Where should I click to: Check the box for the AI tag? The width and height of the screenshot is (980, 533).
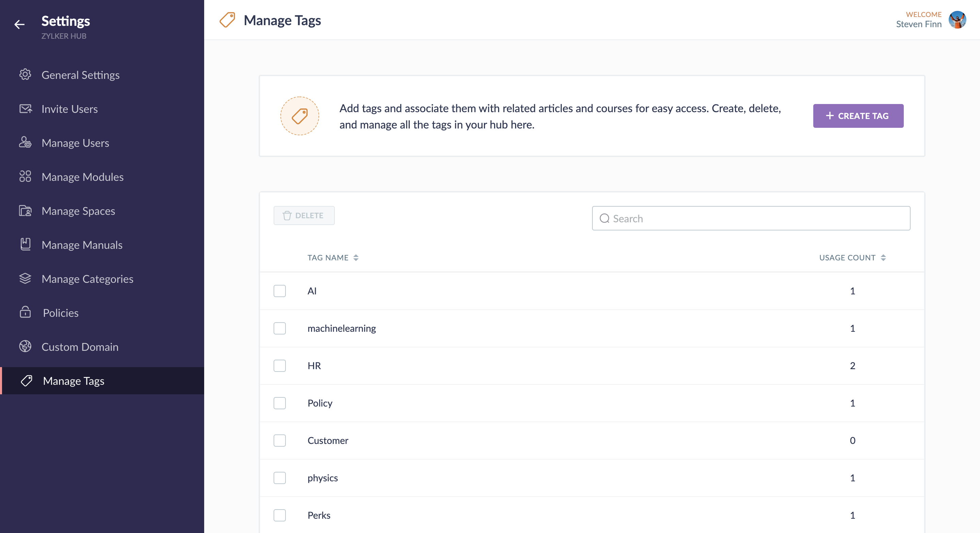point(280,291)
